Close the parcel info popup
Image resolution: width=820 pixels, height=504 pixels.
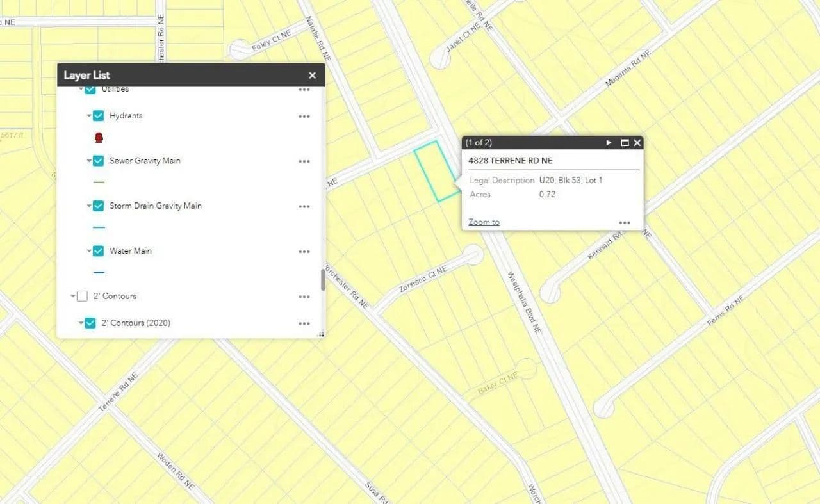tap(637, 143)
